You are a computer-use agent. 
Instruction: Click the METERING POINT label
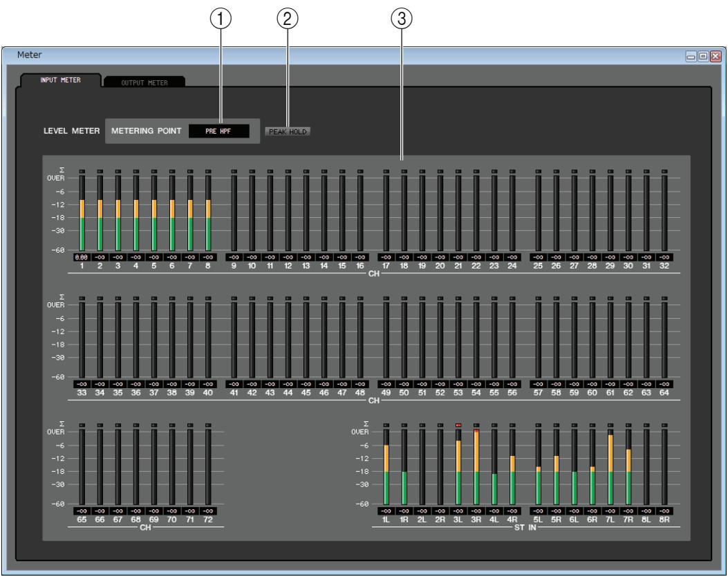pyautogui.click(x=147, y=131)
